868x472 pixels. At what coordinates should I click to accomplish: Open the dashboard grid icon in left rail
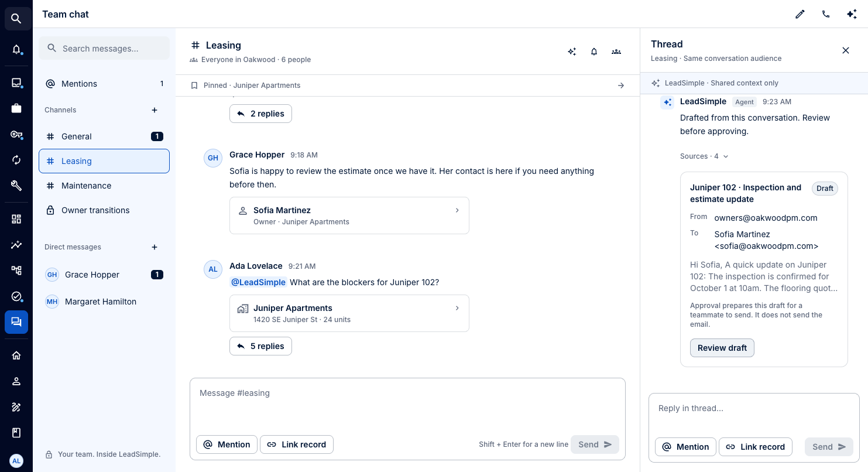tap(16, 219)
